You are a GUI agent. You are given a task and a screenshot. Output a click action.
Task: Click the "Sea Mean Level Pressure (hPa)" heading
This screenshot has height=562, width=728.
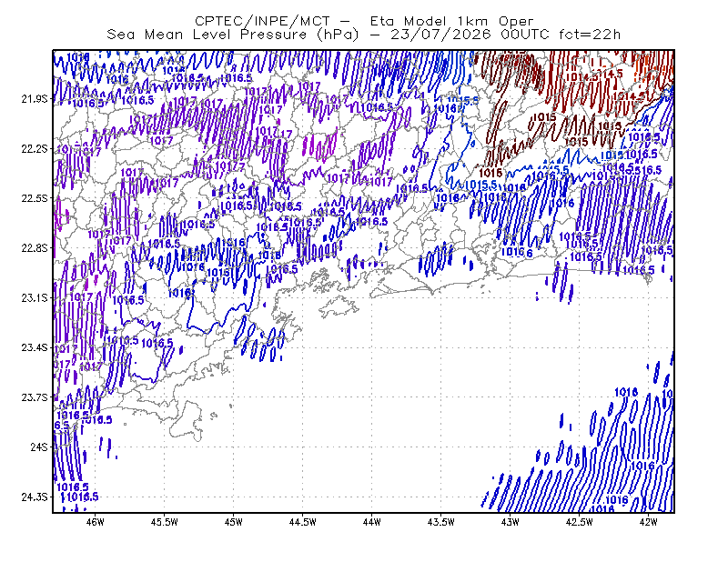click(233, 35)
